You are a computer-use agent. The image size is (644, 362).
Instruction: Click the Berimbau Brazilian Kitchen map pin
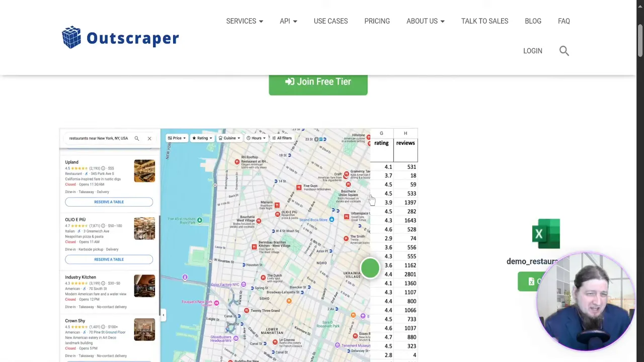(254, 247)
